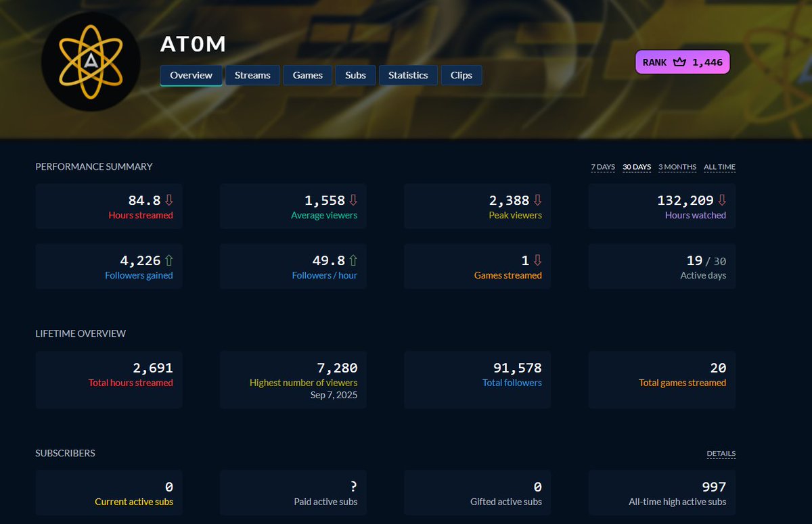812x524 pixels.
Task: Click the Followers gained label
Action: coord(139,276)
